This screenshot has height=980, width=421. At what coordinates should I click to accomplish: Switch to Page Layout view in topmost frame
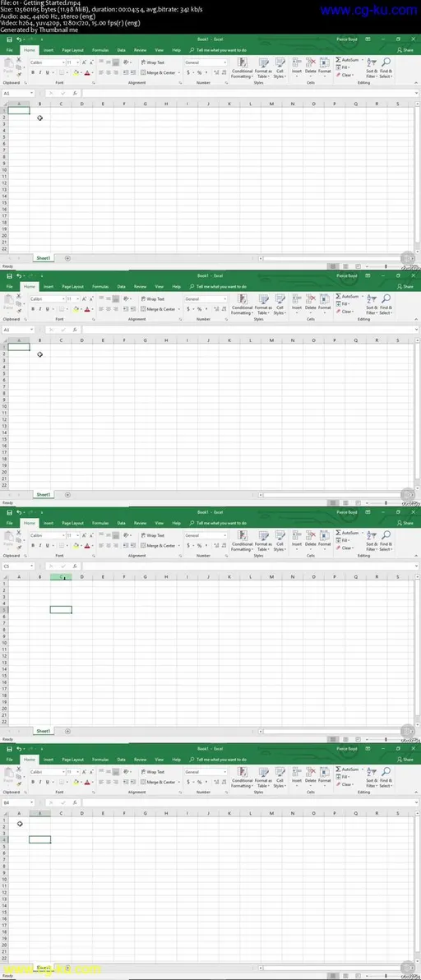345,266
